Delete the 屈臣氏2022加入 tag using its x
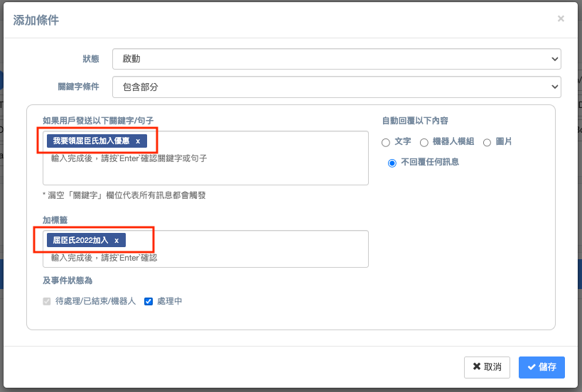Screen dimensions: 582x392 pos(117,241)
